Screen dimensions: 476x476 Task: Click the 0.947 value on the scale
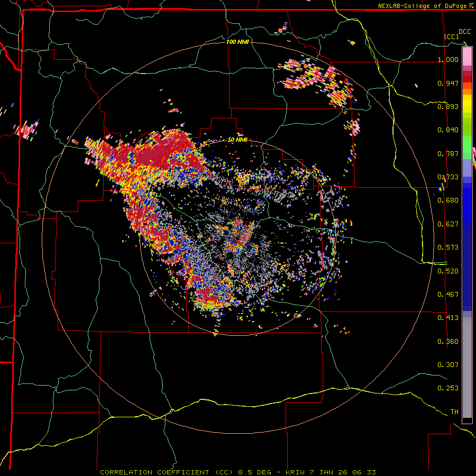448,83
